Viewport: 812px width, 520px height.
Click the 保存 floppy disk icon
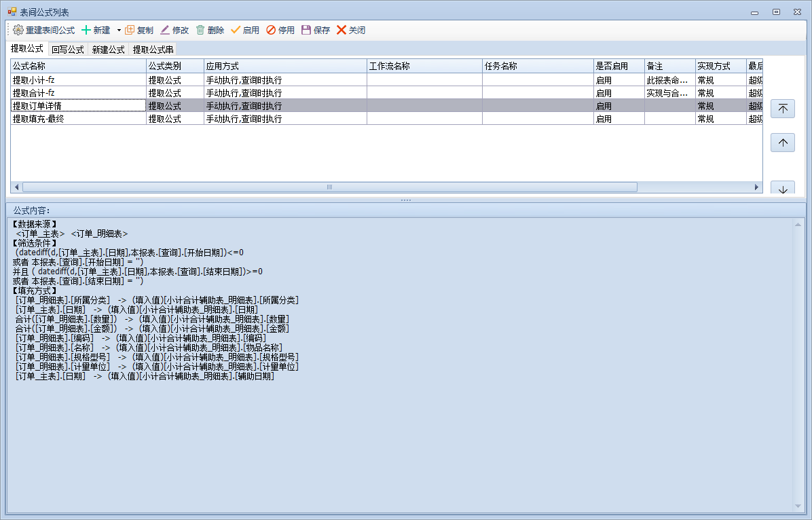306,31
